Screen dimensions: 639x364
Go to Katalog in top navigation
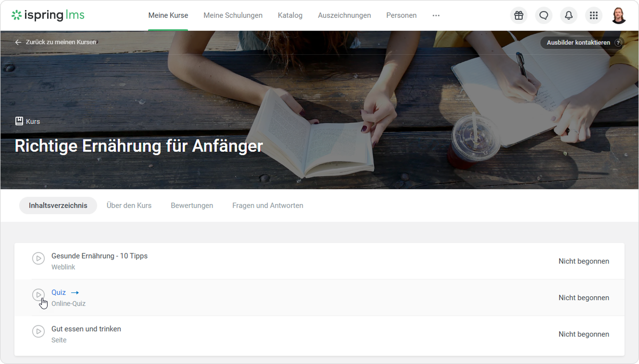point(290,15)
